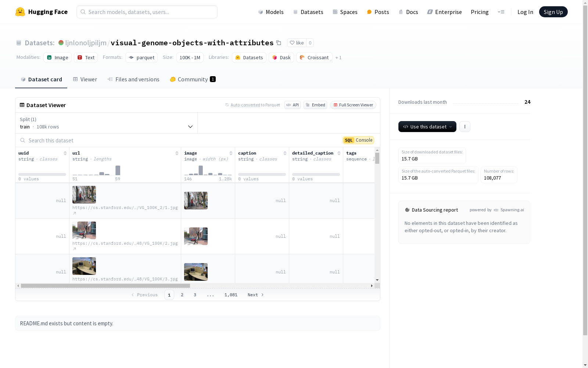Go to page 2 of results
The image size is (588, 368).
(182, 295)
